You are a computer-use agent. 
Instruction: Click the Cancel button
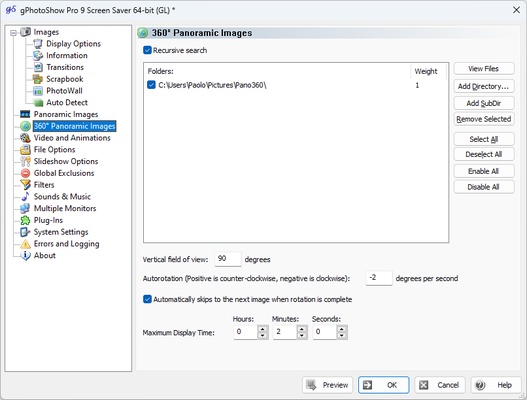tap(440, 385)
